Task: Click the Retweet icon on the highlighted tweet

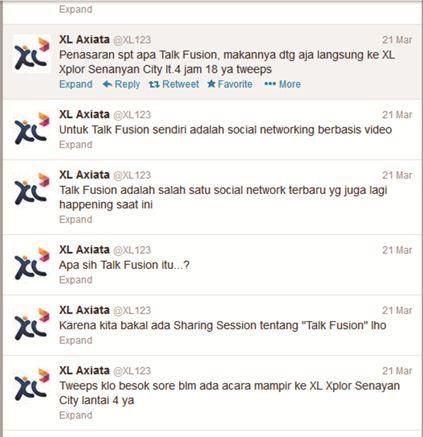Action: [154, 84]
